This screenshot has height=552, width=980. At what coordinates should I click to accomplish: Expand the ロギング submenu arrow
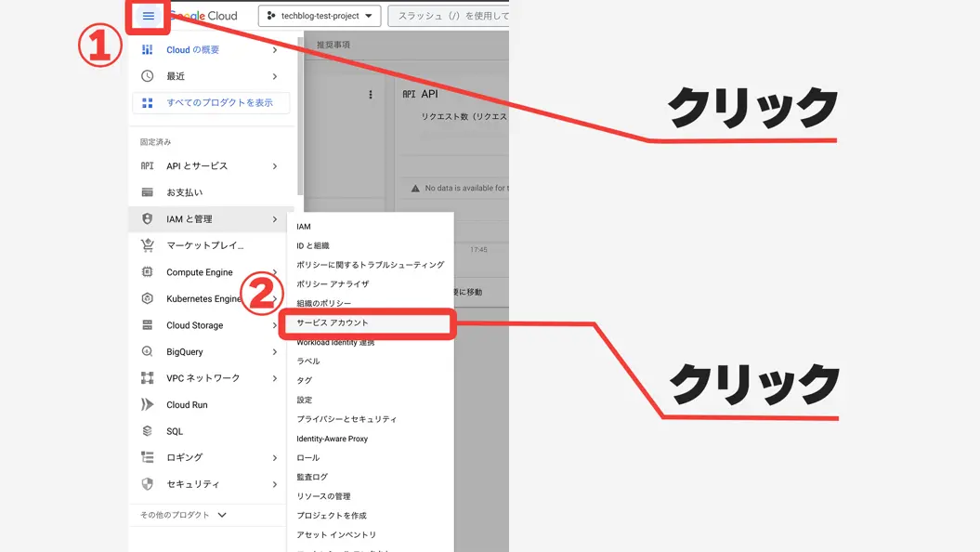point(275,458)
